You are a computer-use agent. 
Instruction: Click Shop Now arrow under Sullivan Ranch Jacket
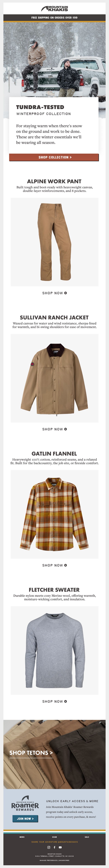pos(55,429)
